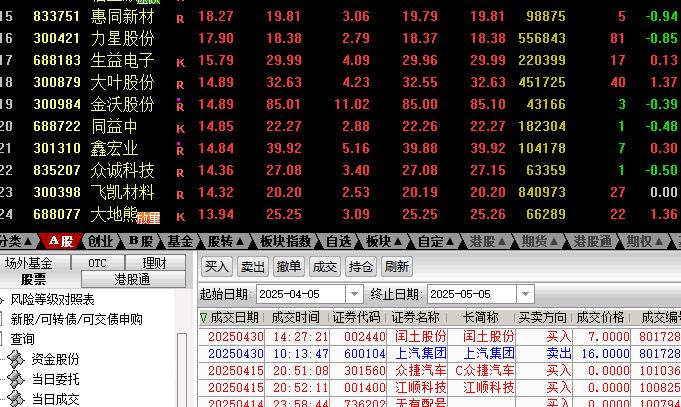
Task: Click the 买入 buy button
Action: coord(217,266)
